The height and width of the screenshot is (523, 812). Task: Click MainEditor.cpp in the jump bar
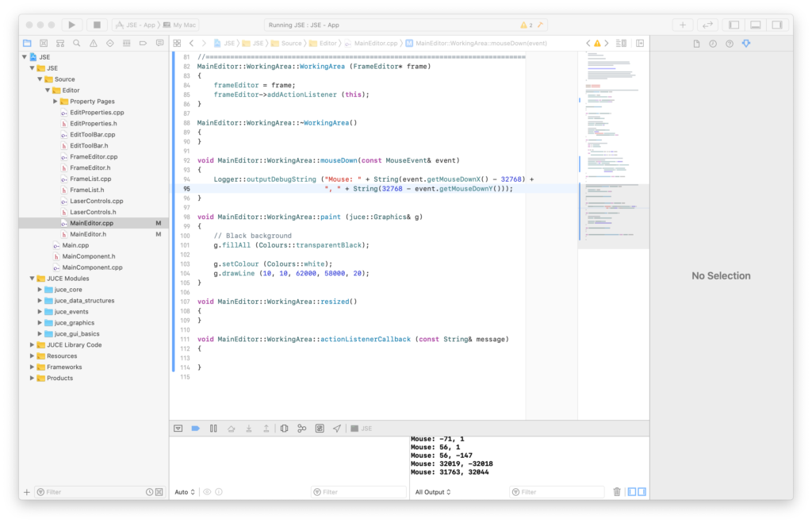(x=376, y=43)
